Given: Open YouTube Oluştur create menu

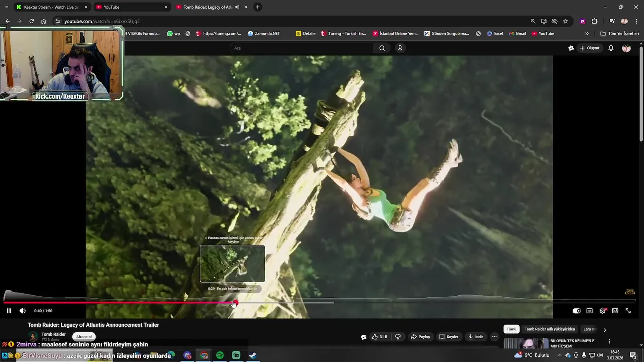Looking at the screenshot, I should pyautogui.click(x=589, y=48).
